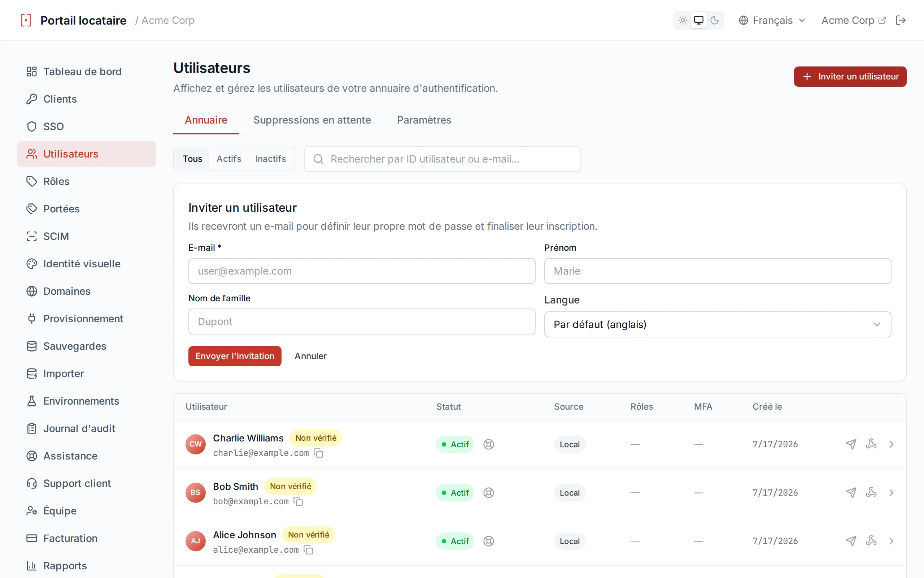
Task: Click the AJ avatar
Action: (x=196, y=541)
